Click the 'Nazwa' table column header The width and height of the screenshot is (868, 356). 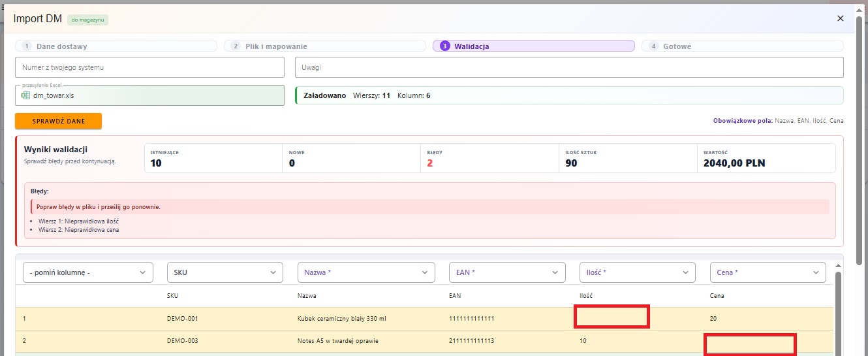coord(307,296)
